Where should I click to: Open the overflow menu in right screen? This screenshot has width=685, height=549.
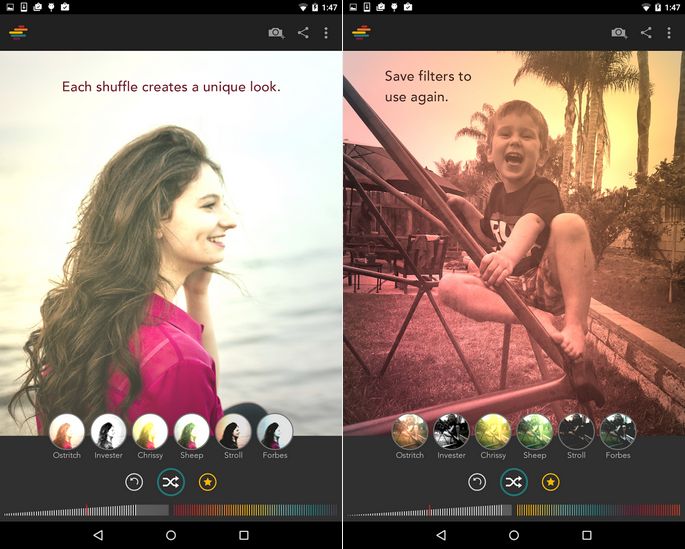pyautogui.click(x=669, y=33)
